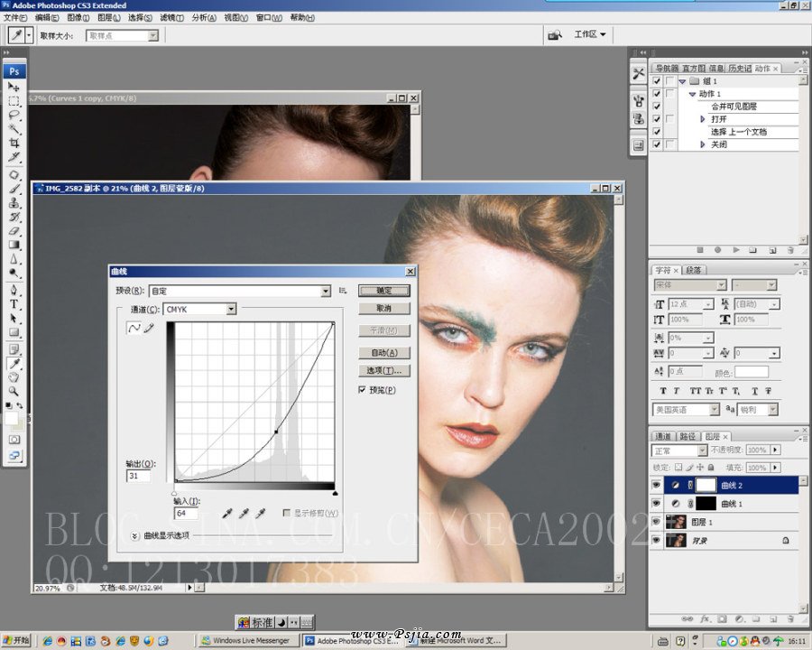Hide the 曲线 2 layer via eye icon
Image resolution: width=812 pixels, height=650 pixels.
click(656, 486)
